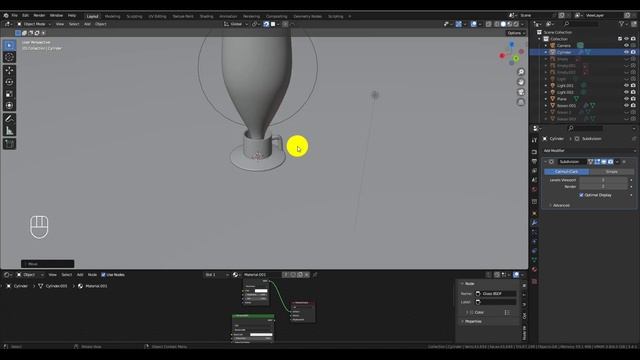Switch to the Modeling workspace tab
The height and width of the screenshot is (360, 640).
point(112,16)
